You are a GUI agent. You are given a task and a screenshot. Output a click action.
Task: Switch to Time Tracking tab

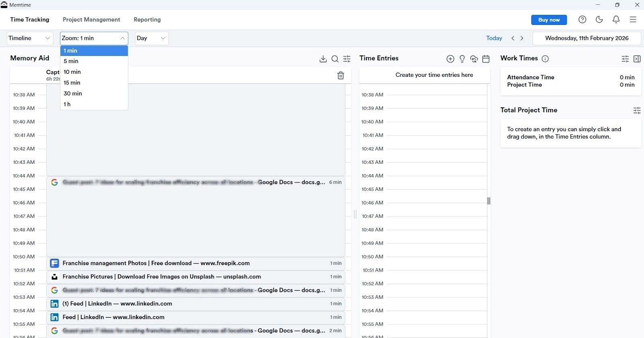tap(30, 19)
